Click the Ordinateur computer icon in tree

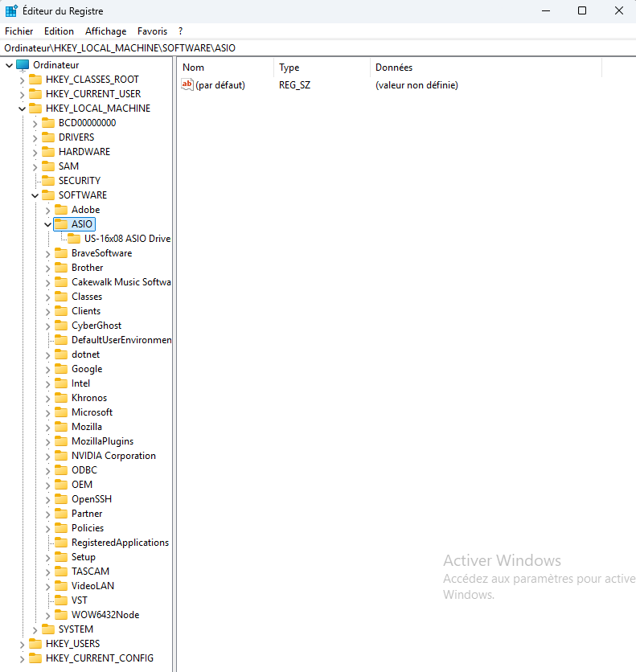pyautogui.click(x=23, y=65)
